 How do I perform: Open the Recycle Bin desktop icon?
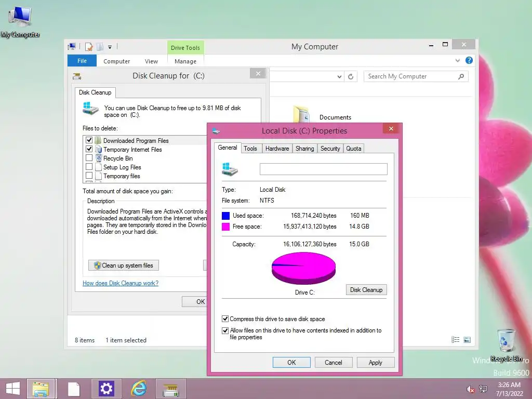click(506, 345)
